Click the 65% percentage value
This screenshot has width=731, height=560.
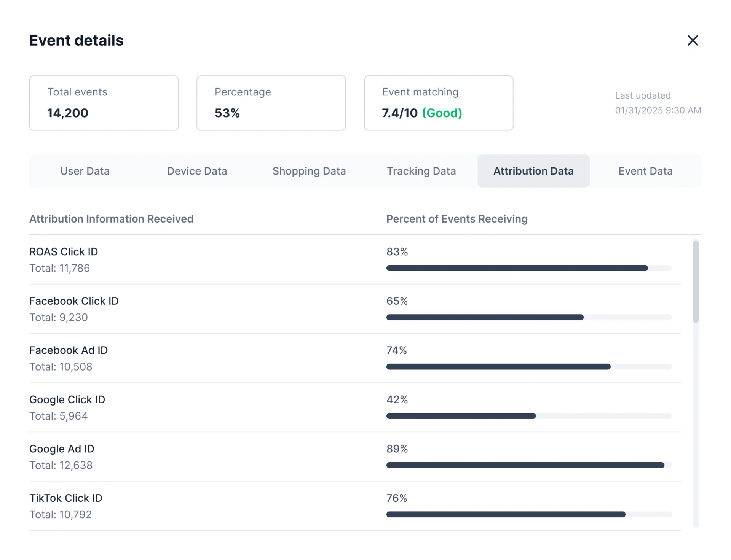pyautogui.click(x=397, y=301)
